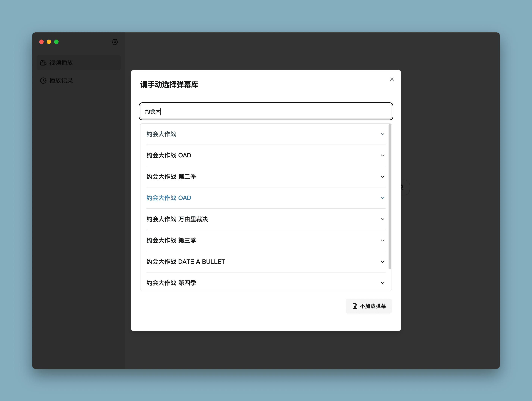
Task: Click the file icon on 不加载弹幕
Action: pos(355,306)
